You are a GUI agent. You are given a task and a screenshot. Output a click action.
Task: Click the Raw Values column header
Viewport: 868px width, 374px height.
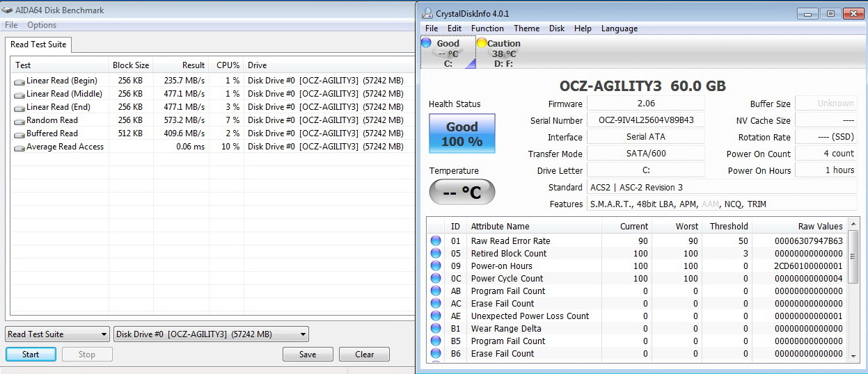click(799, 227)
